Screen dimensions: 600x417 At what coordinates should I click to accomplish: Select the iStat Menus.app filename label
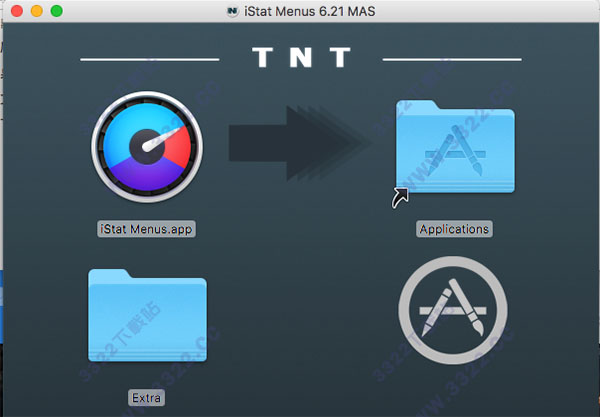coord(146,229)
